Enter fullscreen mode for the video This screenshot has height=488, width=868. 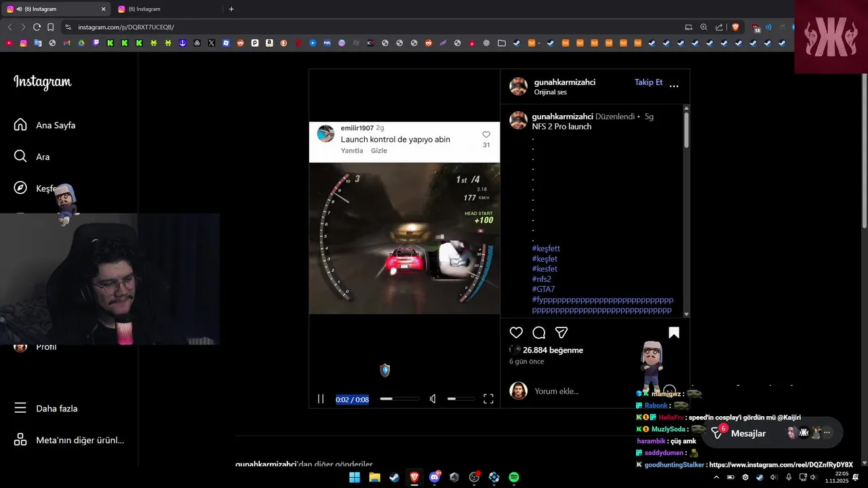(488, 399)
